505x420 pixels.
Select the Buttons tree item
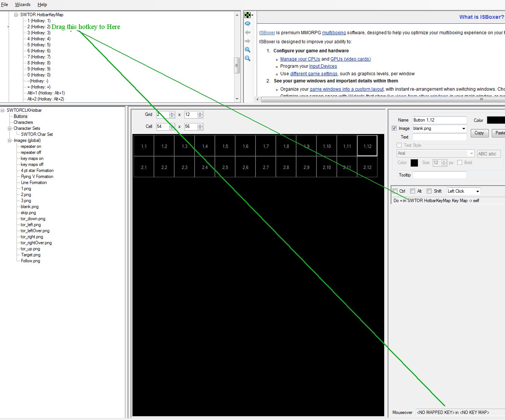tap(20, 116)
